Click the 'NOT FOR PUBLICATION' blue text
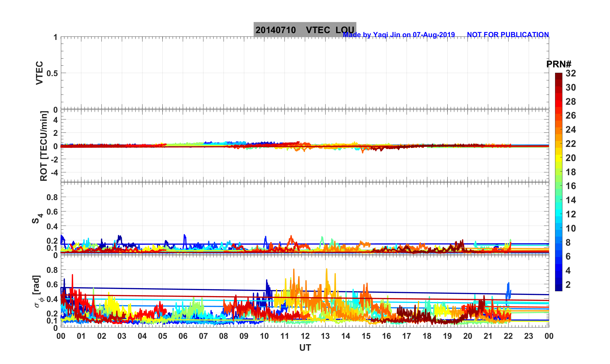Screen dimensions: 610x364 [508, 35]
